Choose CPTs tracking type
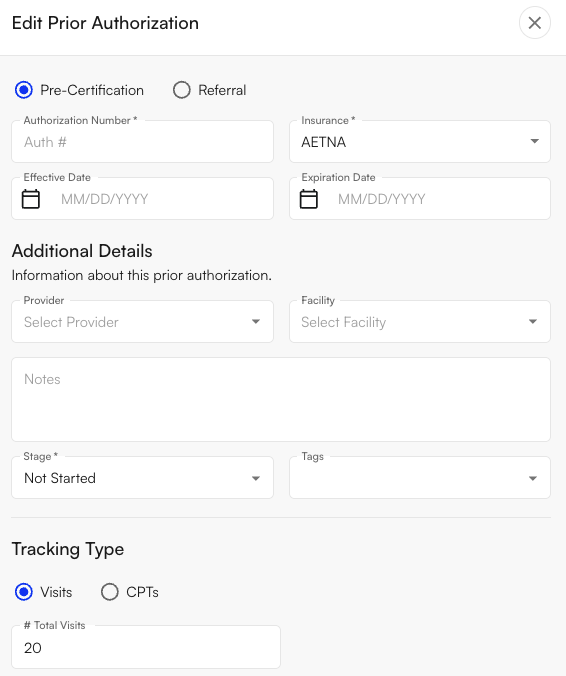Image resolution: width=566 pixels, height=676 pixels. point(109,592)
